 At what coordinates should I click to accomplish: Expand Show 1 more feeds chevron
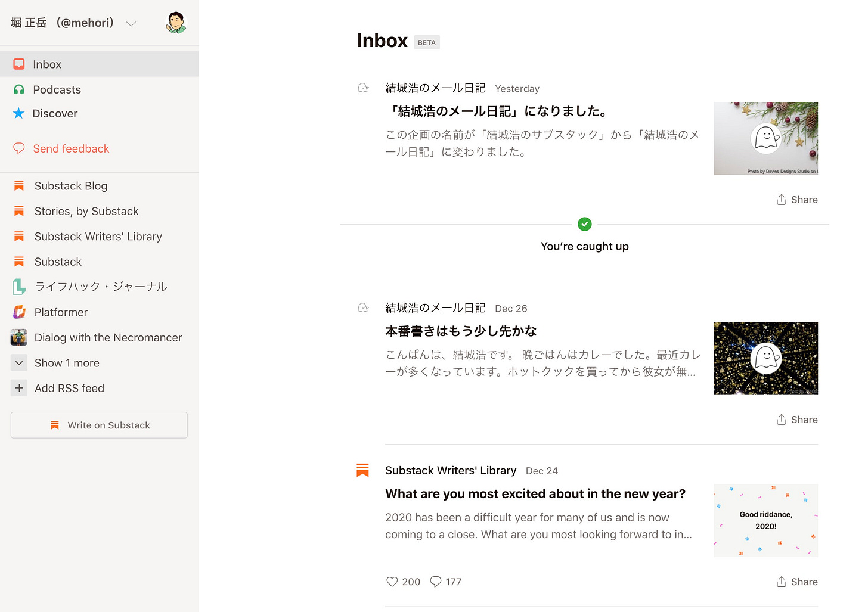[x=19, y=363]
